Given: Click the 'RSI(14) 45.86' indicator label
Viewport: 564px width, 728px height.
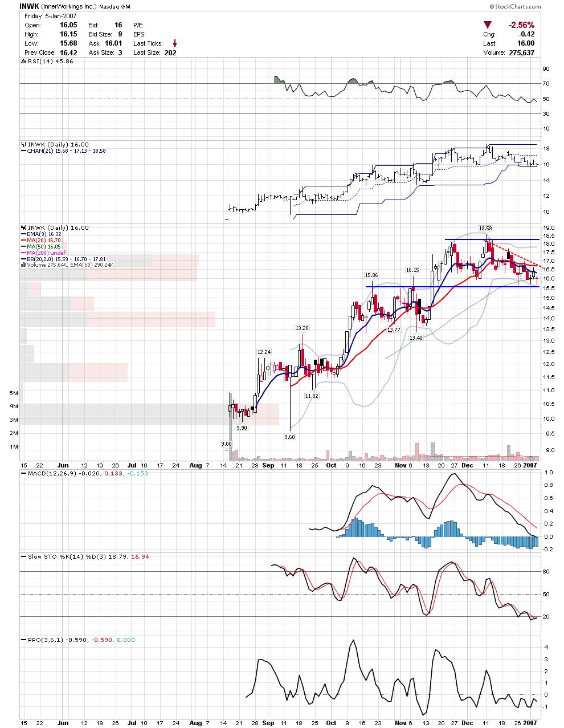Looking at the screenshot, I should point(50,62).
